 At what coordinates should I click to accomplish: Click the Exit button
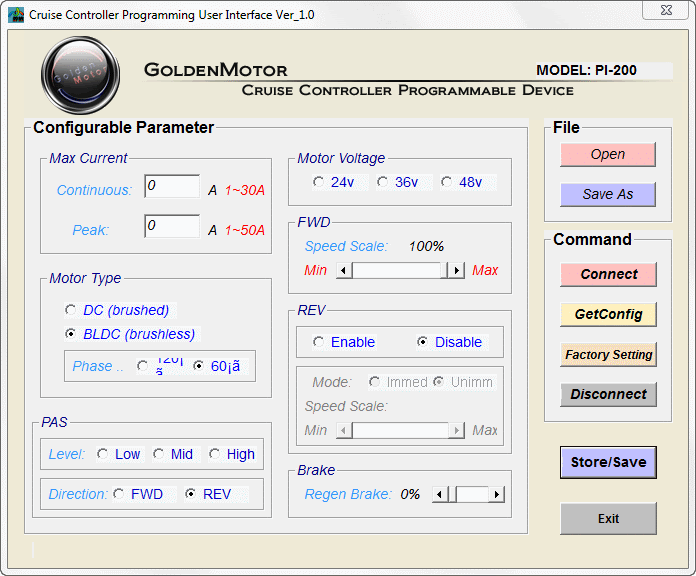click(x=608, y=518)
